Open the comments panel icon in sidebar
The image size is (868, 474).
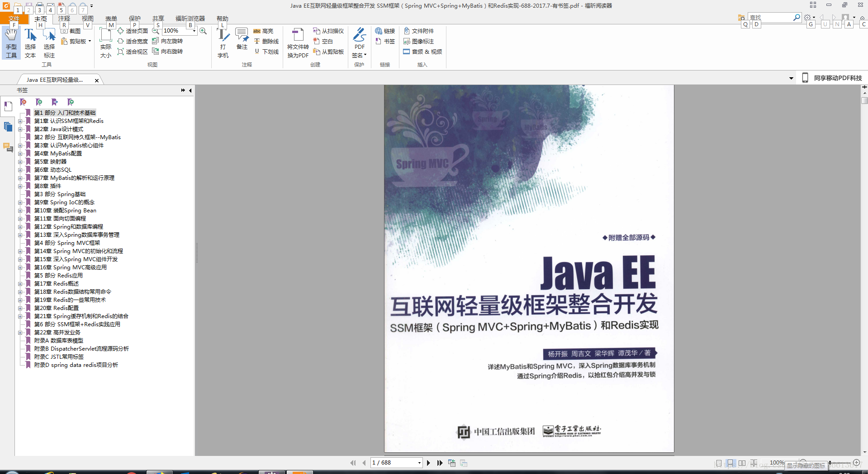click(x=8, y=147)
